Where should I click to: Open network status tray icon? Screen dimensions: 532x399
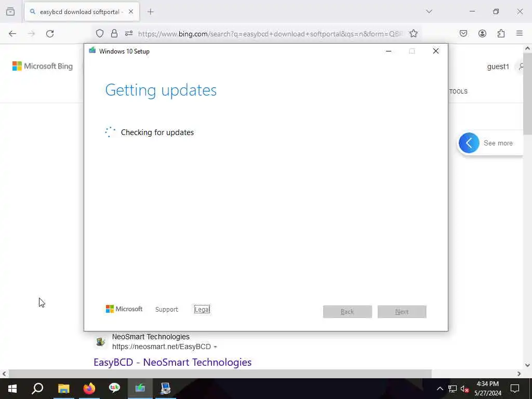pos(453,389)
